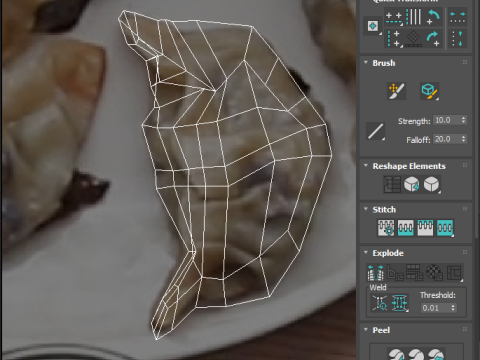Select the fully teal Stitch Custom icon

coord(445,228)
